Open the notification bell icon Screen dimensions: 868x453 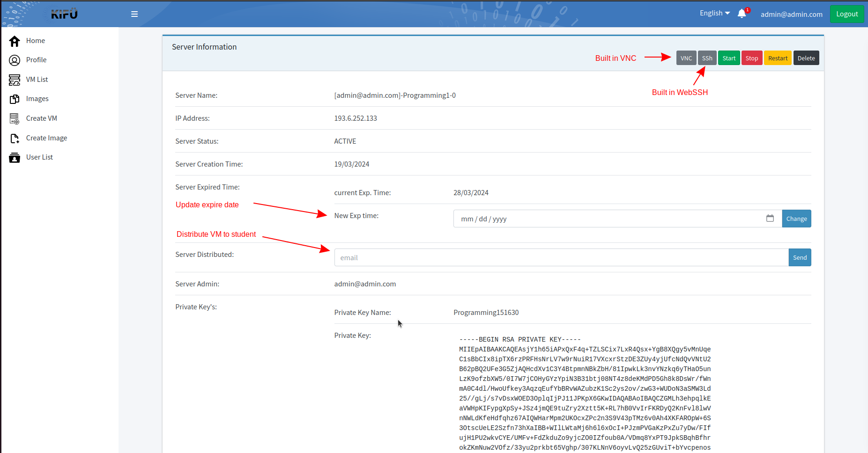tap(742, 14)
